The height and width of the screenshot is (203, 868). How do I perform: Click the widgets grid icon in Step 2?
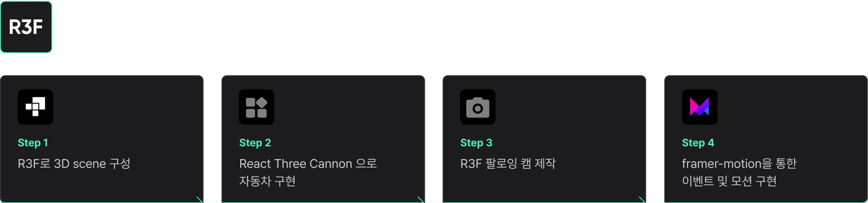[x=257, y=107]
